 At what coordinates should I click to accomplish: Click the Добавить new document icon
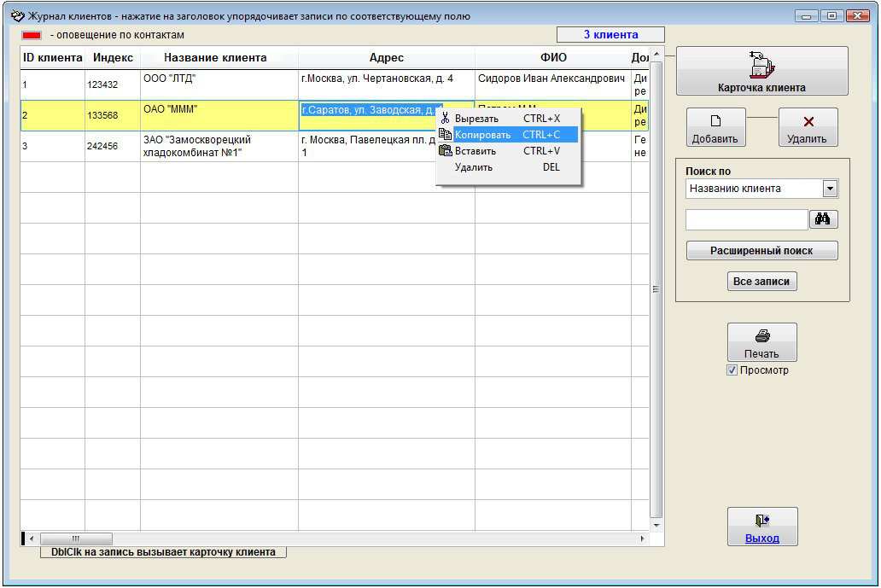pos(715,121)
